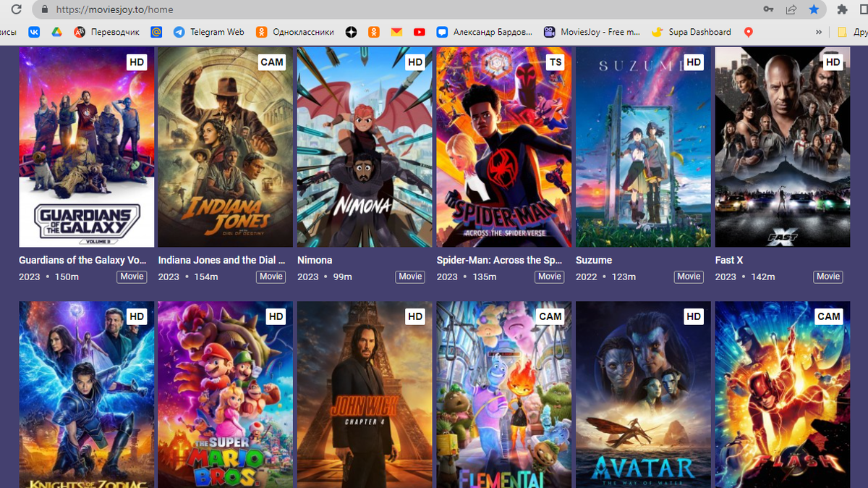Open the saved passwords key icon
868x488 pixels.
(768, 9)
